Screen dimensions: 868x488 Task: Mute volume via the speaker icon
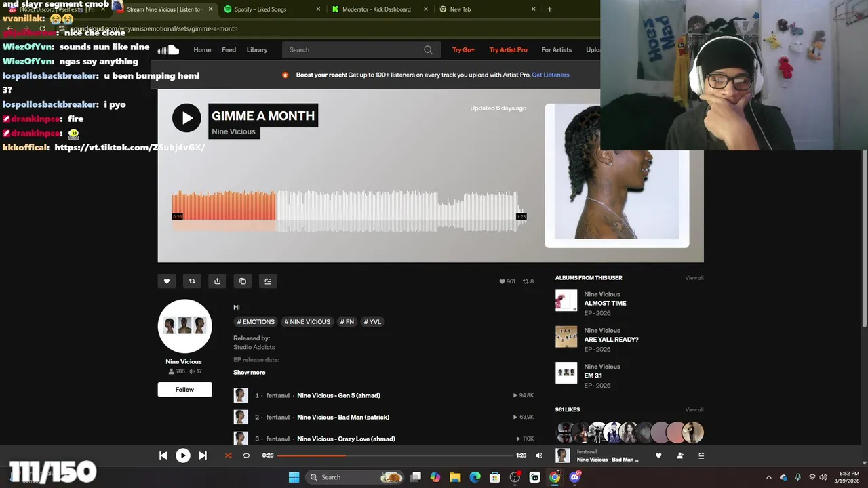[x=539, y=455]
